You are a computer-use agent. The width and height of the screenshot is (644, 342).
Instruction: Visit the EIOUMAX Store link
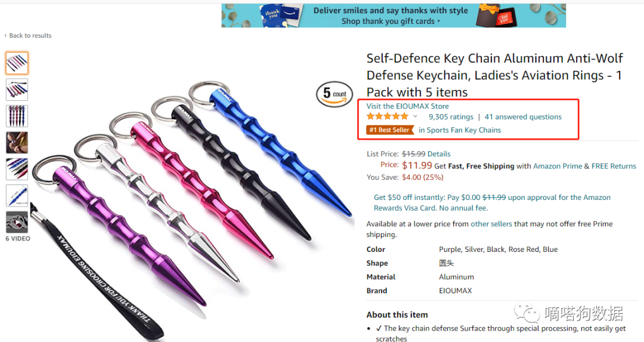[x=407, y=106]
